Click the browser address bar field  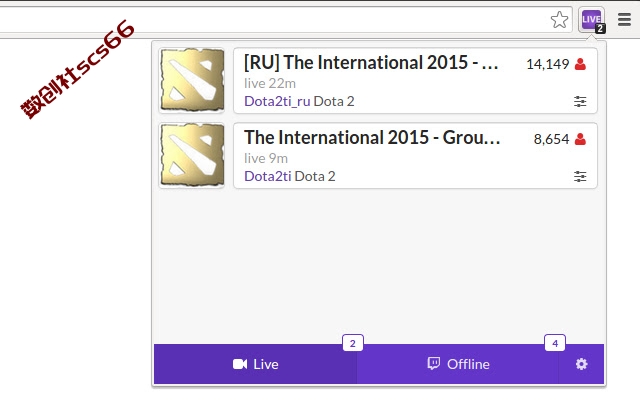click(286, 20)
